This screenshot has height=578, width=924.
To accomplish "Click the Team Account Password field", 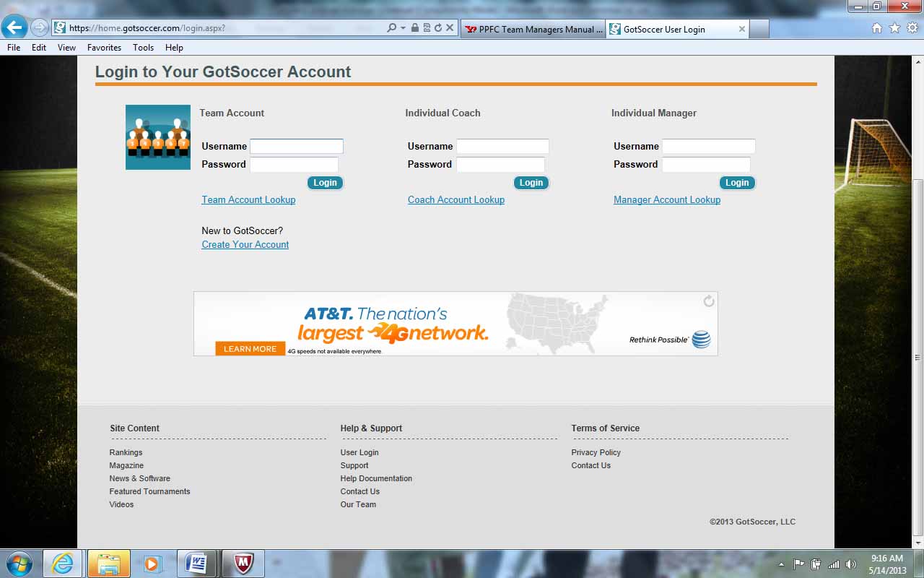I will coord(294,165).
